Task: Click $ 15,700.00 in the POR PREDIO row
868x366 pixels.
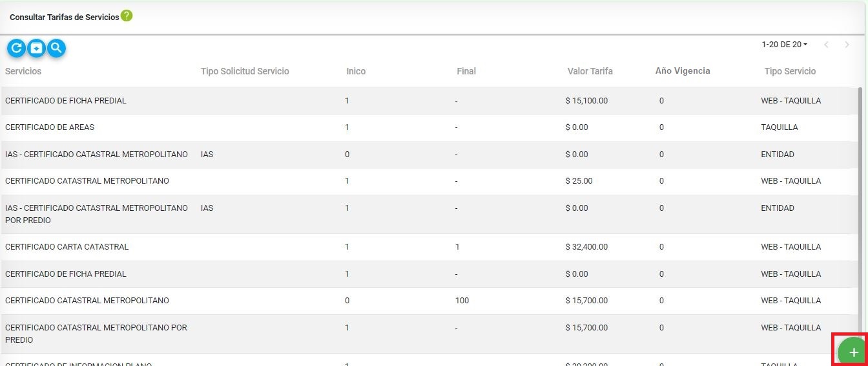Action: pos(586,328)
